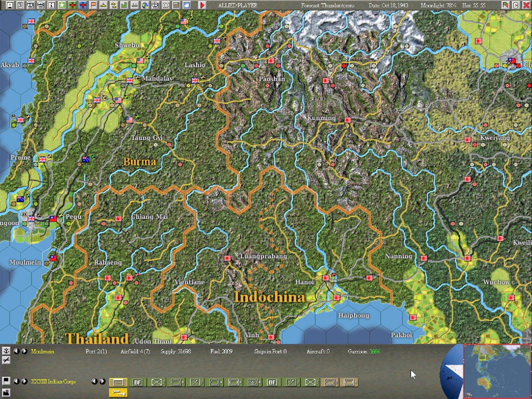Select the Australian flag unit east of Prome
This screenshot has height=399, width=532.
pos(86,159)
